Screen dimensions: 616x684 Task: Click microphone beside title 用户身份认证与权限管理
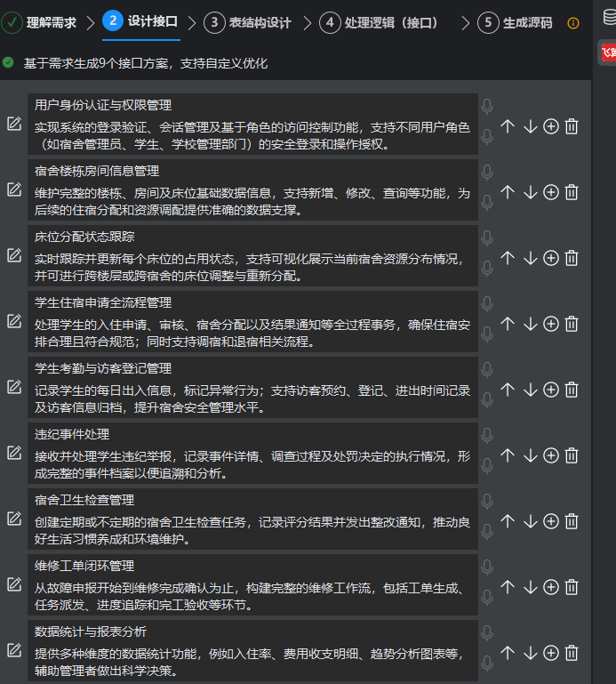point(487,107)
